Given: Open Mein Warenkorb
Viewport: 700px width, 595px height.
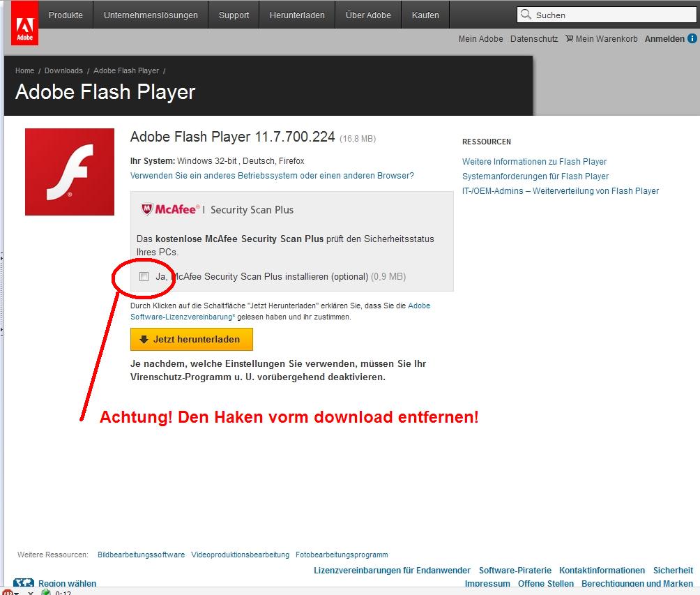Looking at the screenshot, I should click(607, 39).
